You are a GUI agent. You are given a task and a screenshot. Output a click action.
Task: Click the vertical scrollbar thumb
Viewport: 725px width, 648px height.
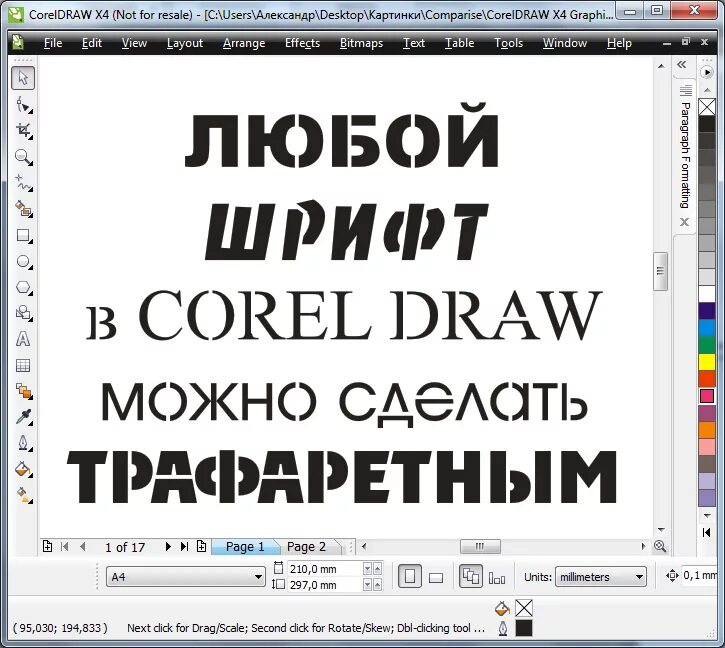660,272
